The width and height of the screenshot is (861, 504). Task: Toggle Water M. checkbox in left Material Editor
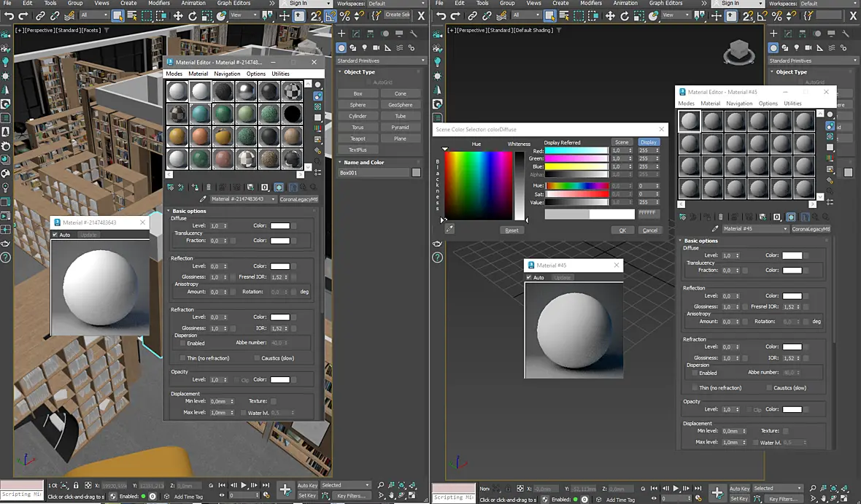tap(243, 412)
